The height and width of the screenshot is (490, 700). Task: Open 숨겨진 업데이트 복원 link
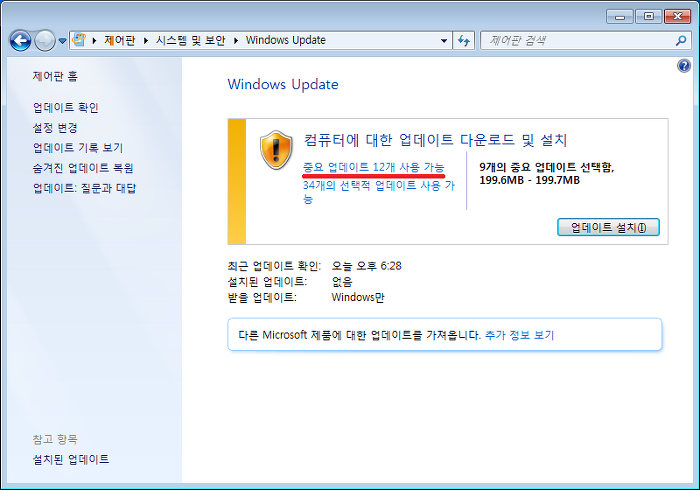83,168
